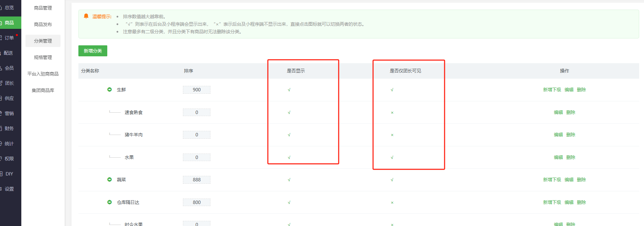Select 订单 in the left sidebar
The height and width of the screenshot is (226, 644).
point(9,38)
